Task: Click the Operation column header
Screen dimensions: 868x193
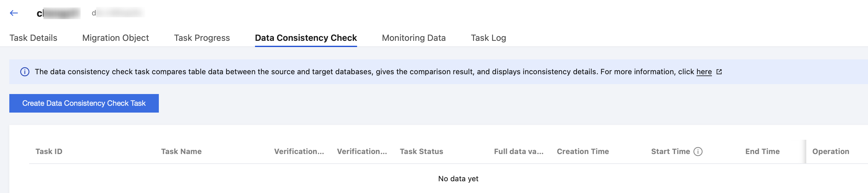Action: [x=830, y=152]
